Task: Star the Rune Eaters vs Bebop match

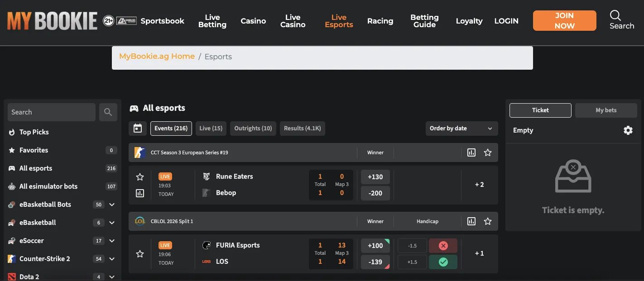Action: pyautogui.click(x=140, y=177)
